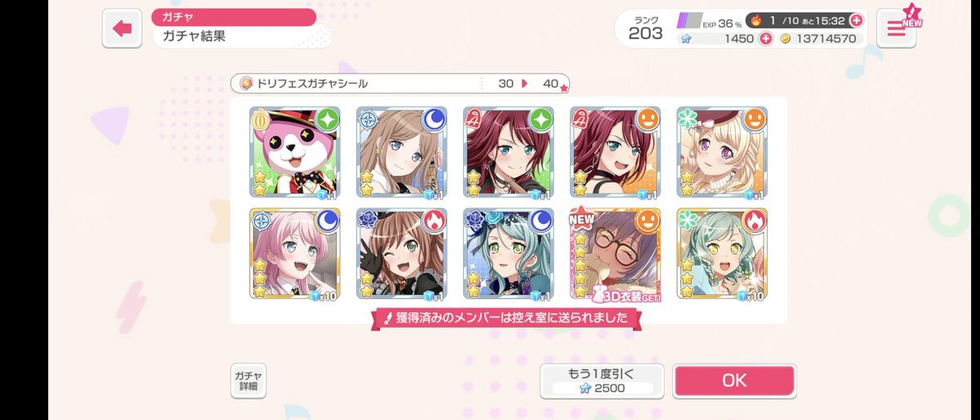Tap the plus icon next to 1450 stars

point(766,38)
